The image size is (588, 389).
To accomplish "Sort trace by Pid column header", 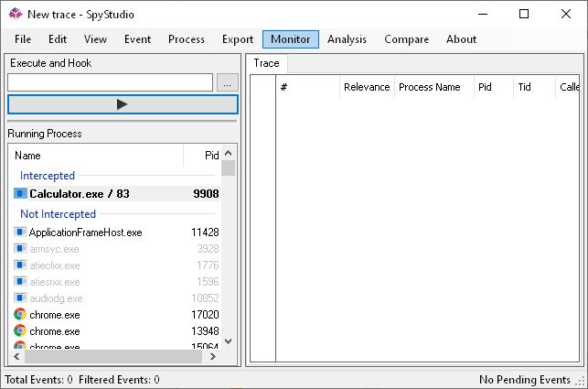I will pos(494,87).
